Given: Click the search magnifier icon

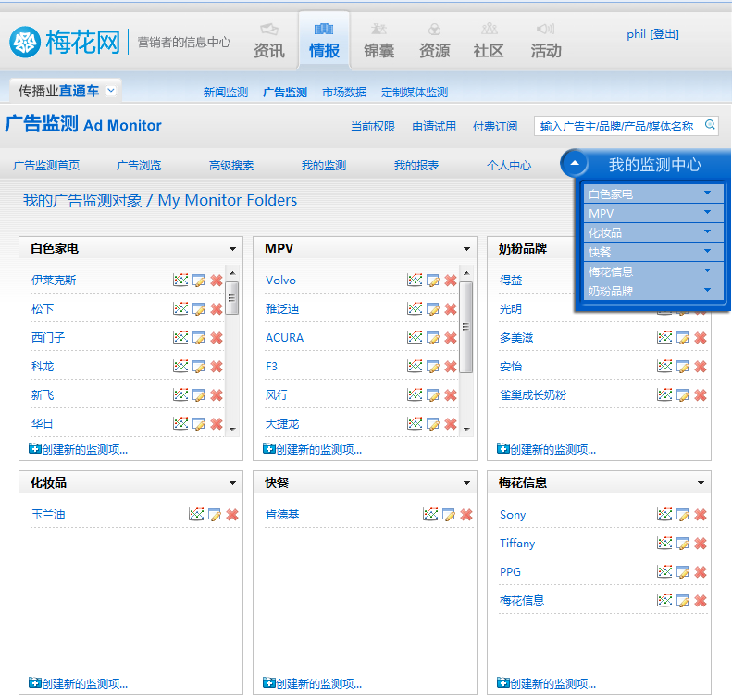Looking at the screenshot, I should (x=710, y=125).
